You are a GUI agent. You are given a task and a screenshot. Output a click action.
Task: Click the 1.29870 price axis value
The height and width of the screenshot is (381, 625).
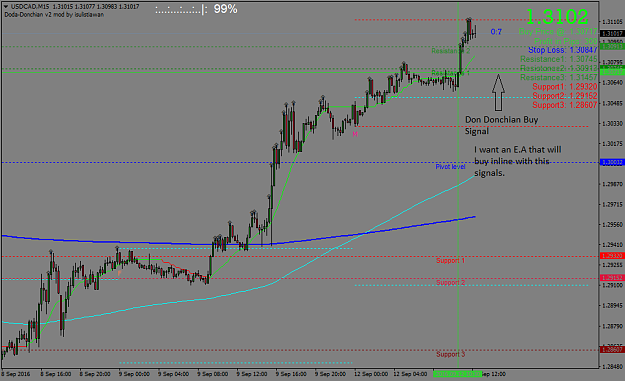pos(613,184)
